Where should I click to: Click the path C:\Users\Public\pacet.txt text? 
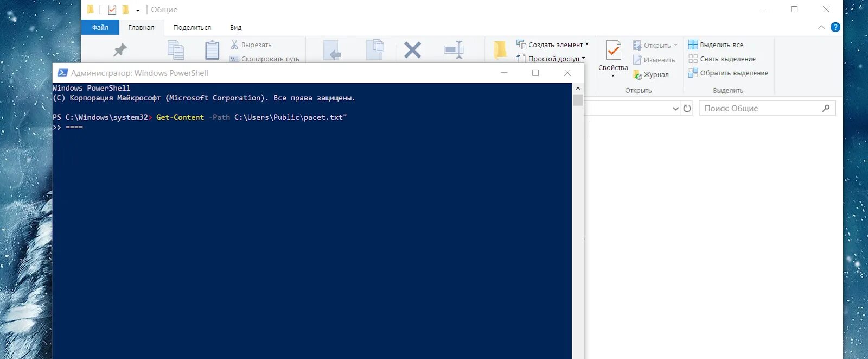[x=290, y=117]
